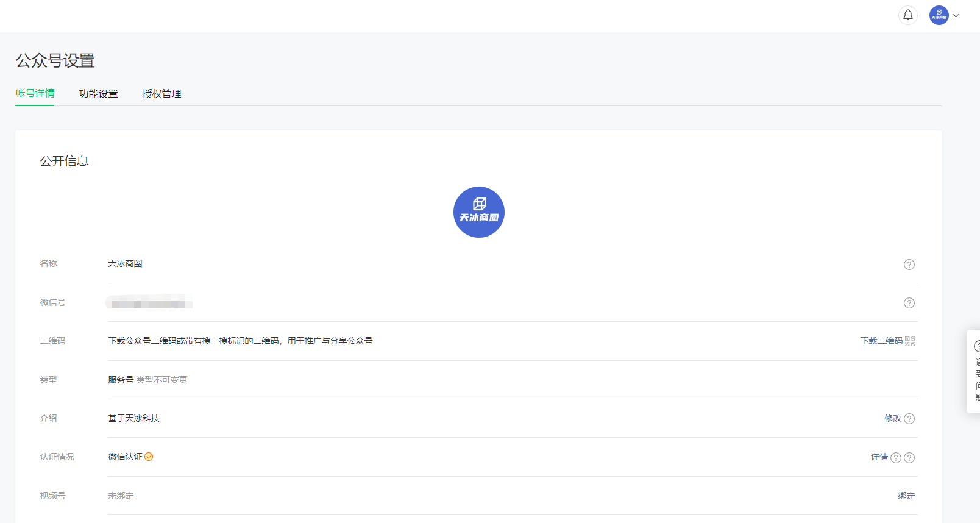Click last help icon in 认证情况 row

[909, 458]
